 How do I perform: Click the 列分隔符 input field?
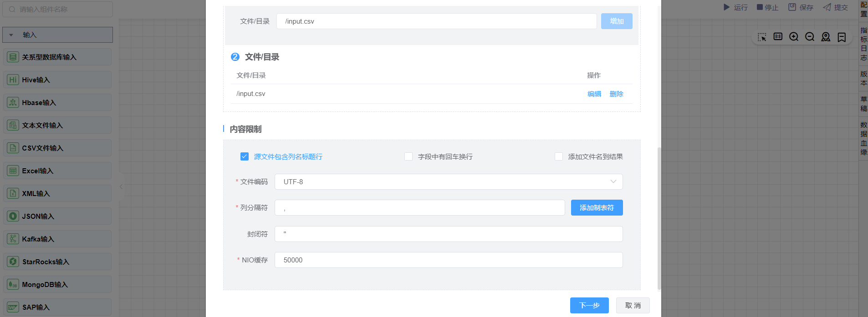click(x=420, y=207)
